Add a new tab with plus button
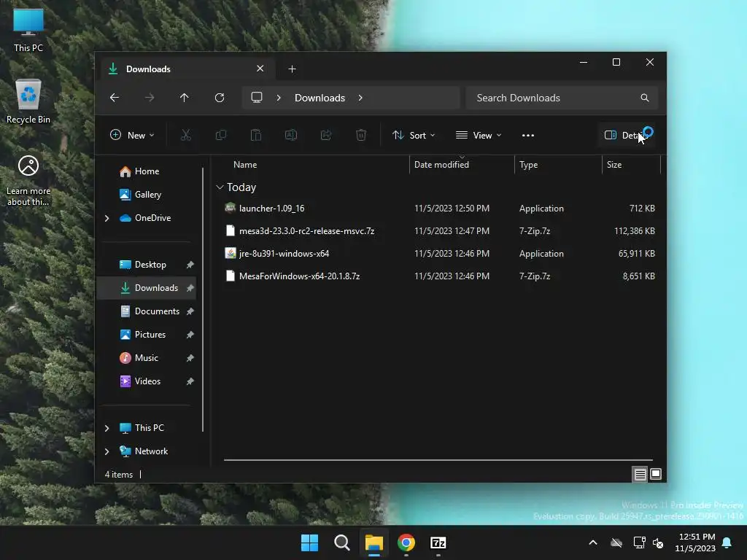The image size is (747, 560). (x=292, y=69)
